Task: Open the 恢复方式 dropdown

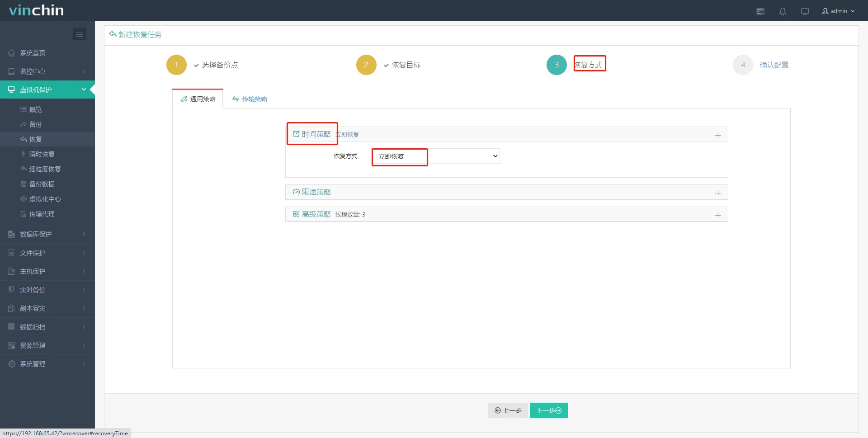Action: (x=436, y=156)
